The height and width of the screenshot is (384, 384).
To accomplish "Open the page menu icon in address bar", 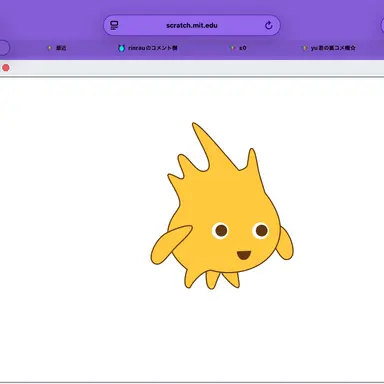I will click(x=114, y=25).
